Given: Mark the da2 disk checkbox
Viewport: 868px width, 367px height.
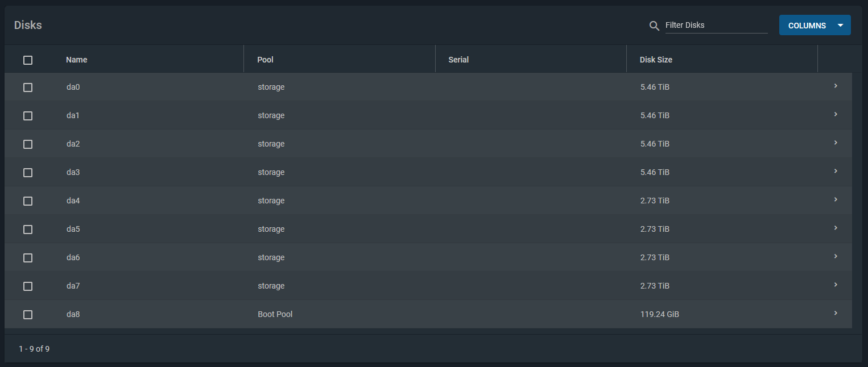Looking at the screenshot, I should point(28,144).
